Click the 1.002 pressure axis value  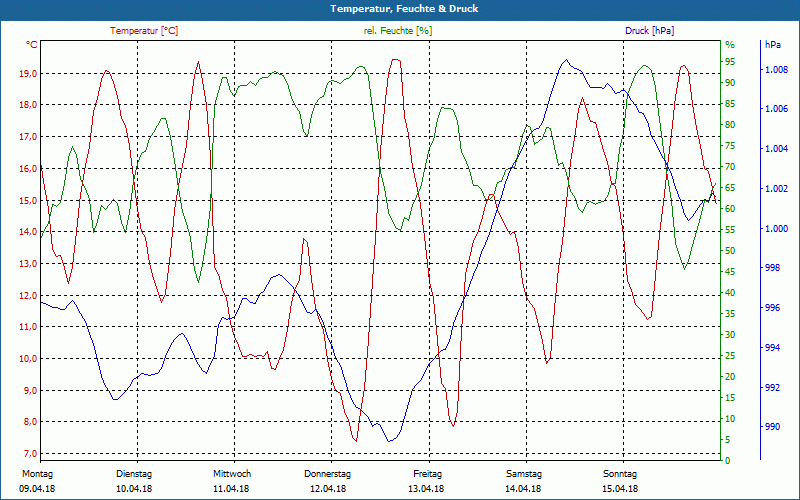pos(777,189)
